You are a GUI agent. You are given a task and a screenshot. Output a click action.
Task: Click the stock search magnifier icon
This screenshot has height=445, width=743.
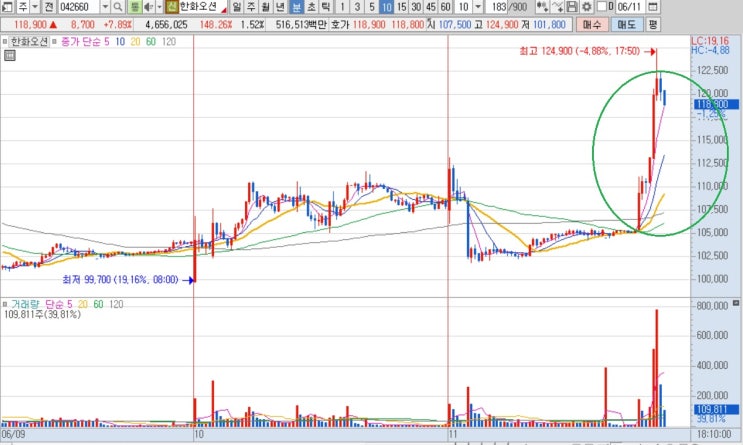click(118, 7)
